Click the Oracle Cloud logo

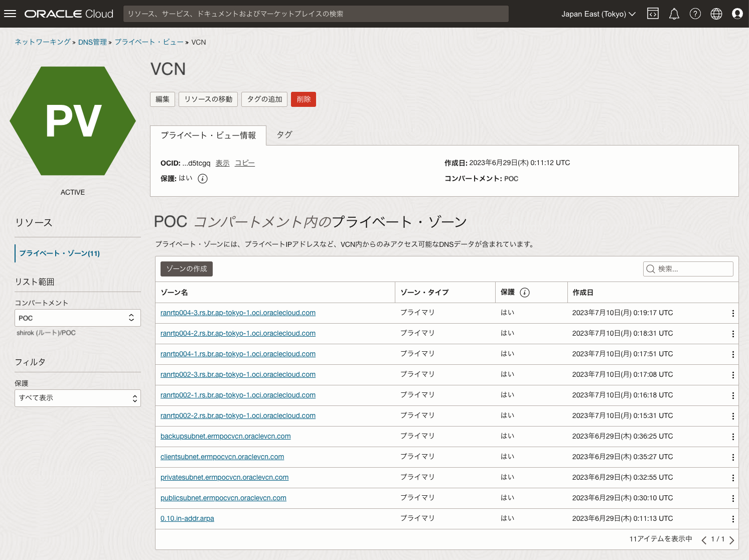point(69,14)
